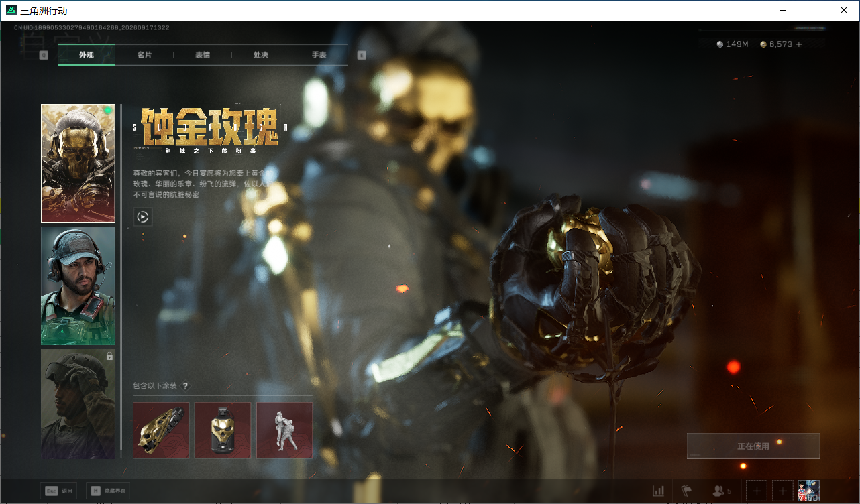The image size is (860, 504).
Task: Click the second plus squad slot
Action: coord(783,491)
